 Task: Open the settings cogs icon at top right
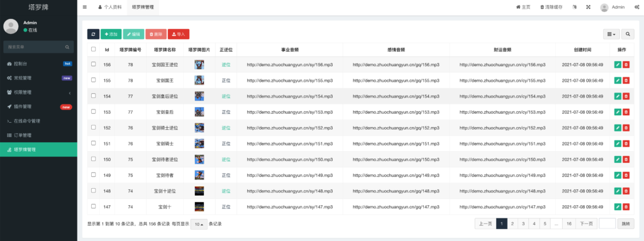tap(636, 7)
